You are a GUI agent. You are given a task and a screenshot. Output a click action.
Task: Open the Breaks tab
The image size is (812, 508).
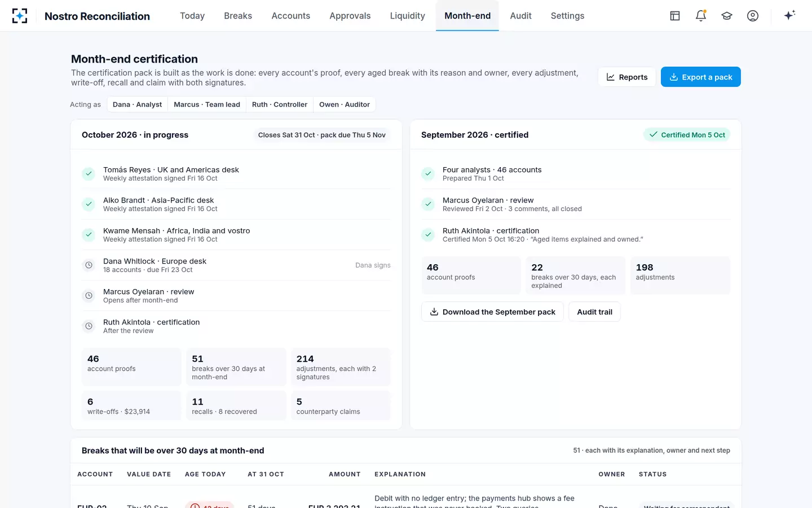[238, 16]
